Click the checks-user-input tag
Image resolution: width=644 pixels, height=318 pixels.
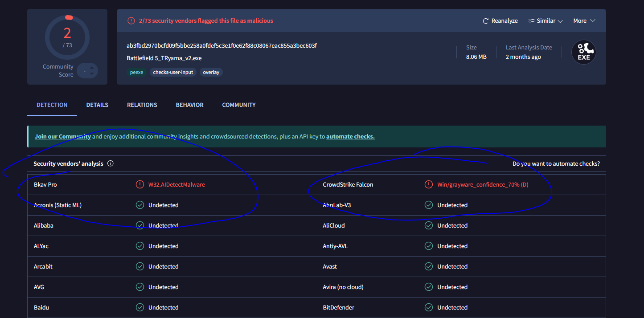(x=173, y=72)
